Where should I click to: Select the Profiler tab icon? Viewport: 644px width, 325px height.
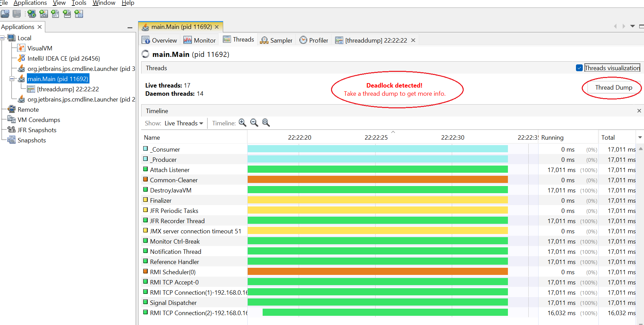pos(303,40)
